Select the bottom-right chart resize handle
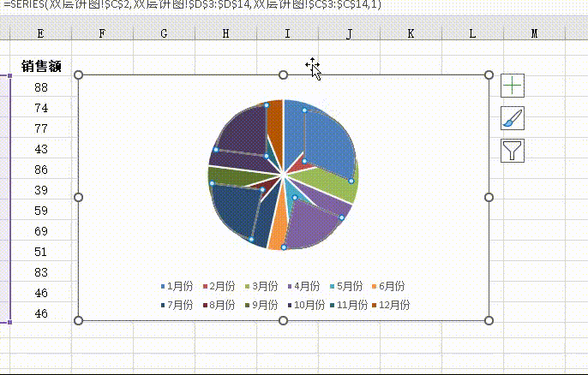 pos(489,320)
